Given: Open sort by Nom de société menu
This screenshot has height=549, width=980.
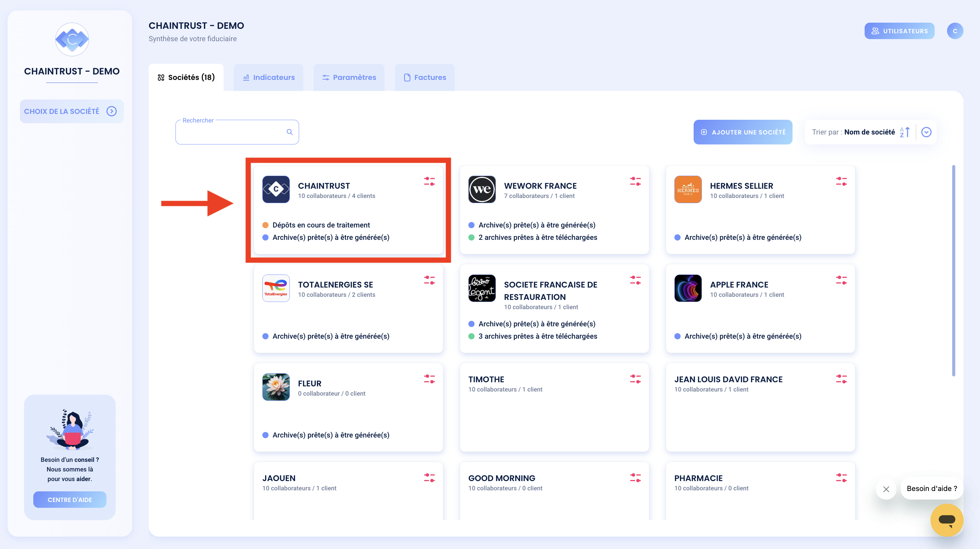Looking at the screenshot, I should coord(869,132).
